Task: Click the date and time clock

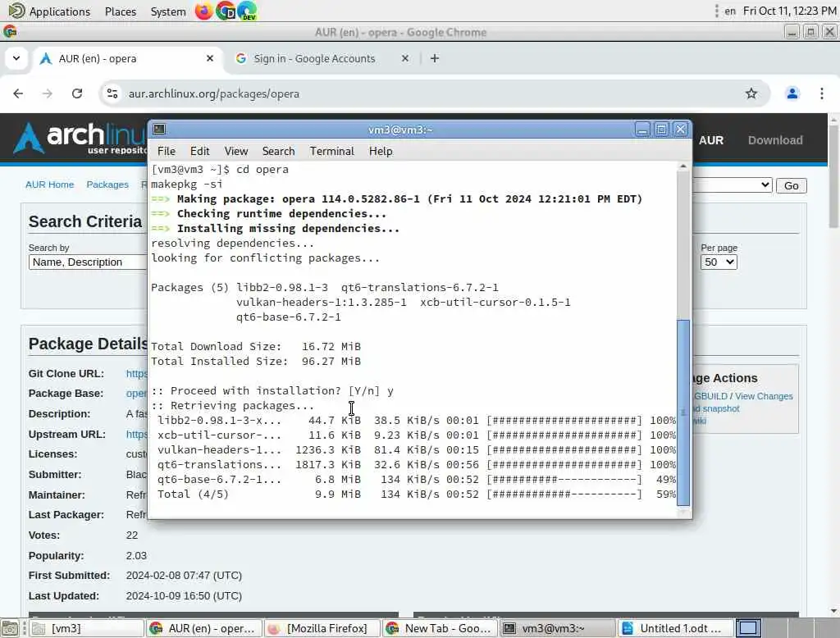Action: [789, 11]
